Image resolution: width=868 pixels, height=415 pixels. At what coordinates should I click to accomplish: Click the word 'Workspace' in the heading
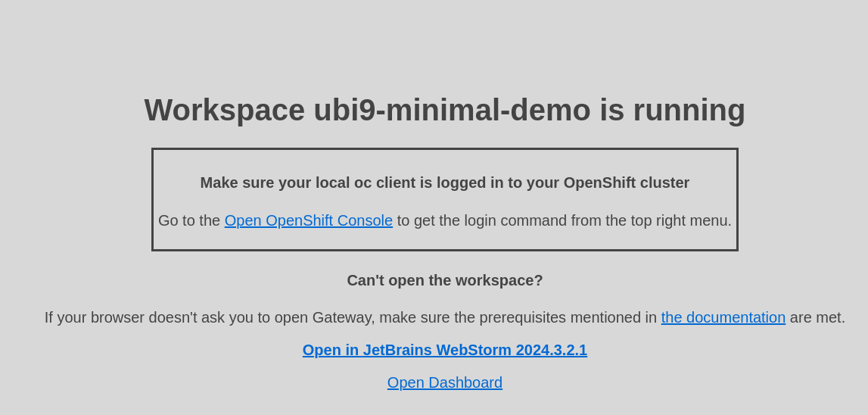pyautogui.click(x=224, y=110)
